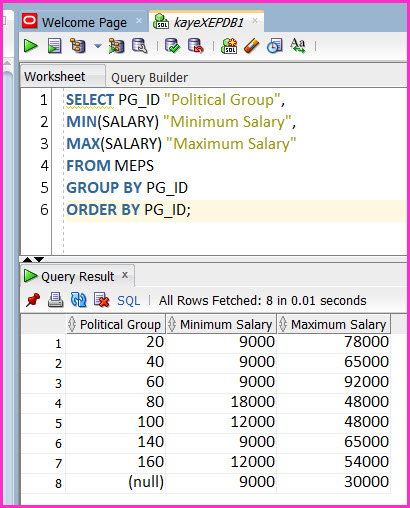The image size is (410, 508).
Task: Click the delete row icon in result toolbar
Action: click(101, 300)
